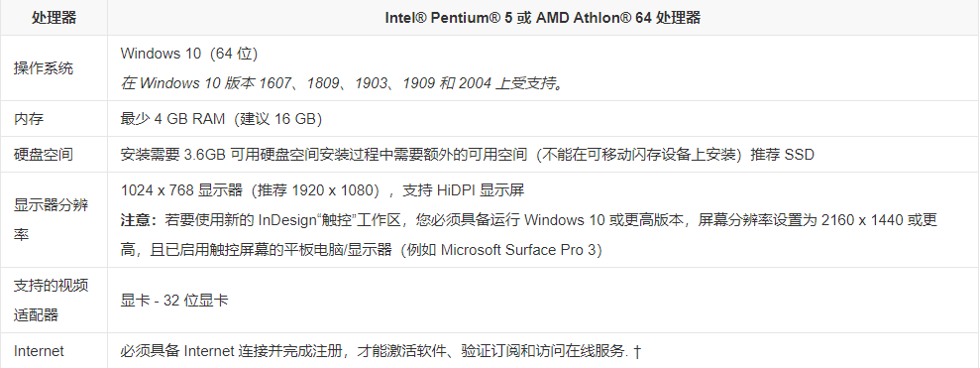This screenshot has height=368, width=980.
Task: Click the 内存 row label
Action: pyautogui.click(x=29, y=119)
